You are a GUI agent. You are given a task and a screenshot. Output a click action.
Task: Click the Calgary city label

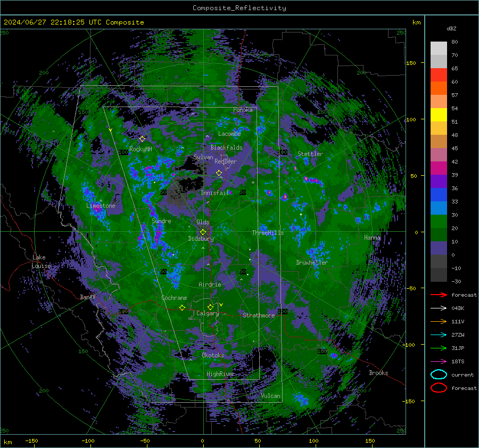[208, 313]
